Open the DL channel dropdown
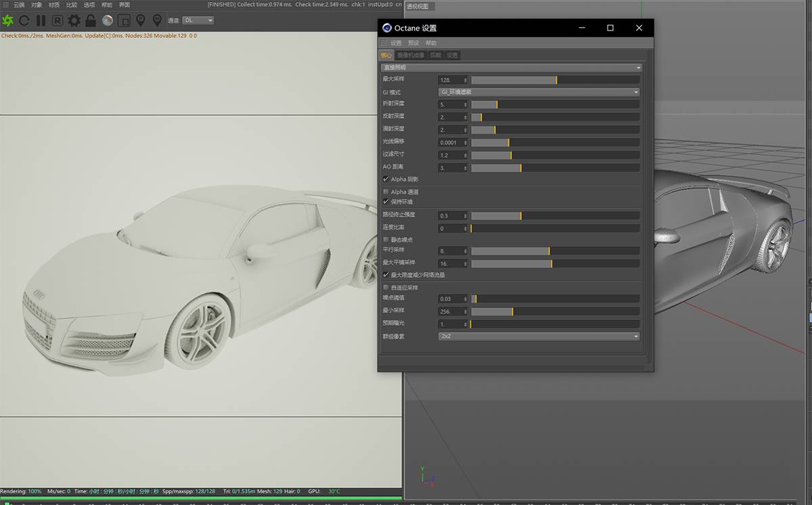 tap(198, 20)
